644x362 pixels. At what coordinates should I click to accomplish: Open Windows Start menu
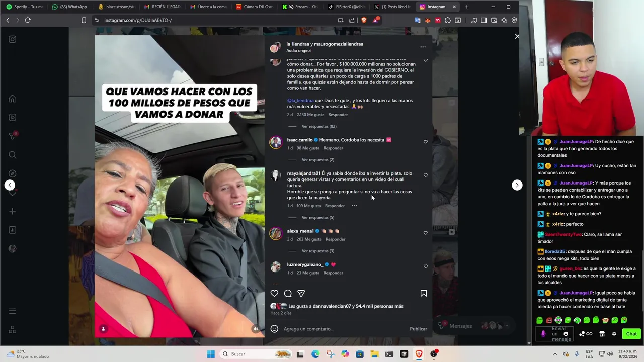coord(211,354)
